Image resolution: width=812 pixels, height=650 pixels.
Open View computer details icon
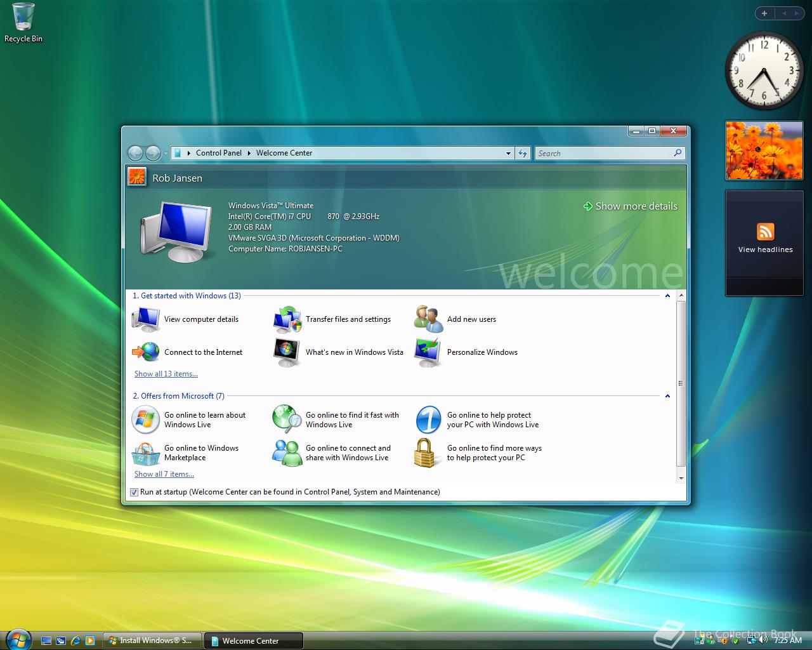[146, 319]
